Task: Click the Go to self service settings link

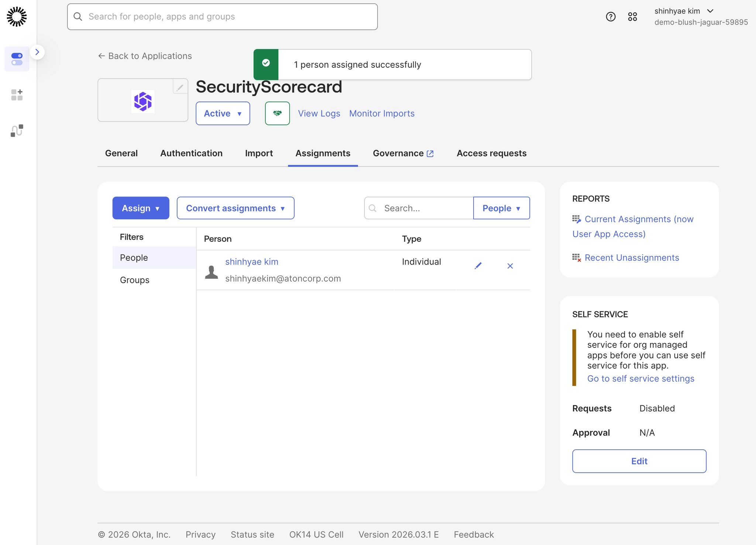Action: tap(640, 378)
